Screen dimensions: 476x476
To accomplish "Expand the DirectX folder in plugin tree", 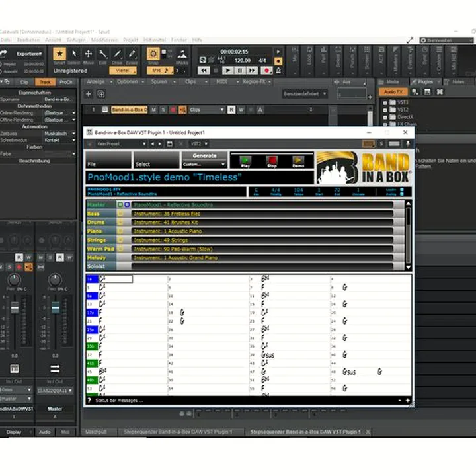I will click(385, 117).
